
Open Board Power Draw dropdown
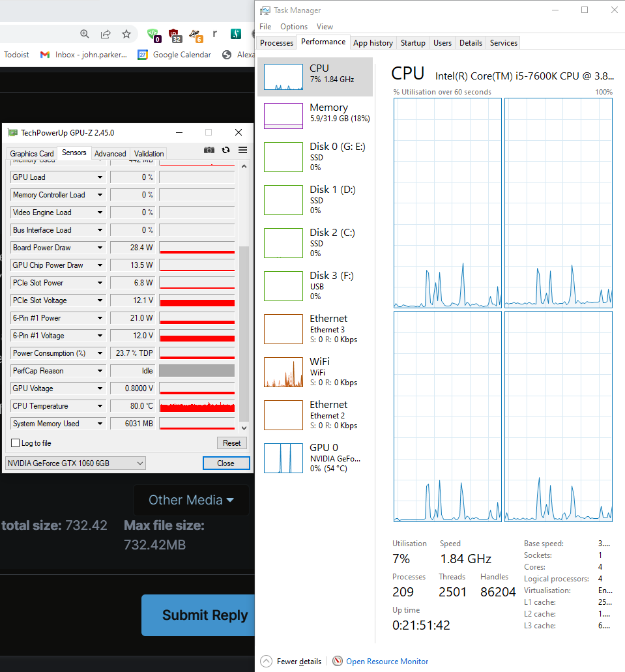pyautogui.click(x=100, y=247)
